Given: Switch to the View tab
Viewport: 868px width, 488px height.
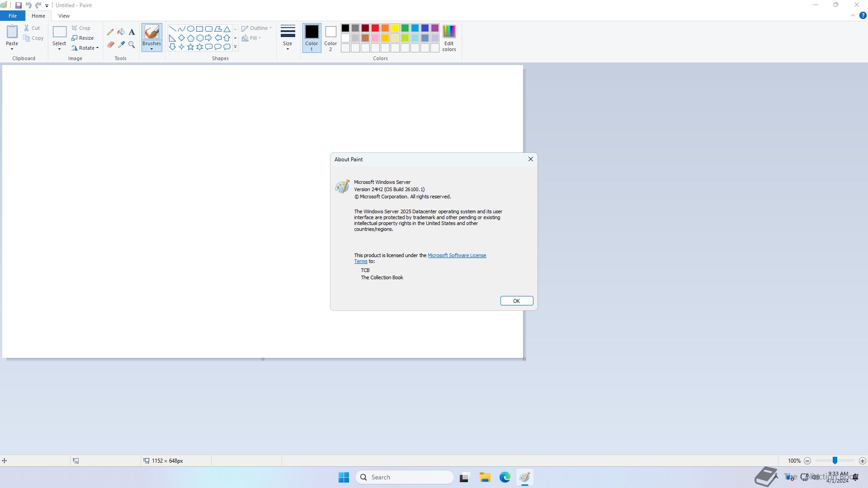Looking at the screenshot, I should click(64, 16).
